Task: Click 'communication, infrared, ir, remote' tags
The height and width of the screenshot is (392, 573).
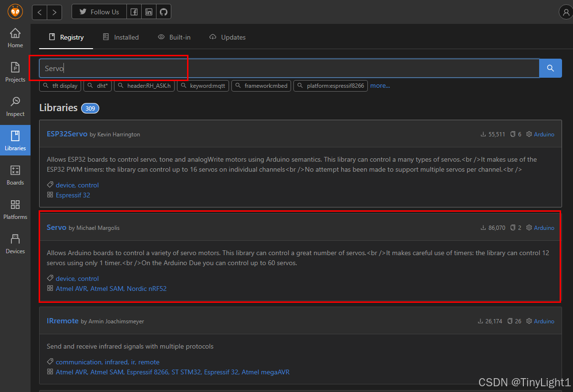Action: click(x=107, y=362)
